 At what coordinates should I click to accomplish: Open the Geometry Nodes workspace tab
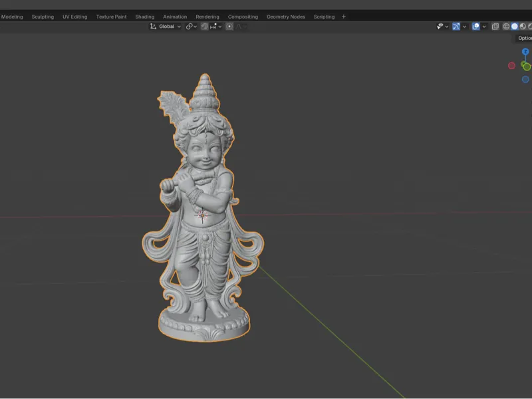click(x=286, y=17)
